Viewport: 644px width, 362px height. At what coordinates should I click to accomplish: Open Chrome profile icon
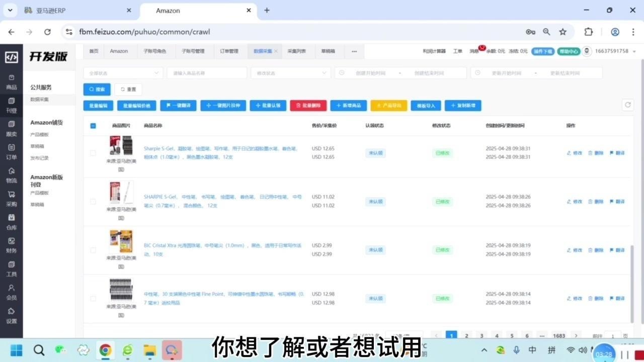pos(615,32)
